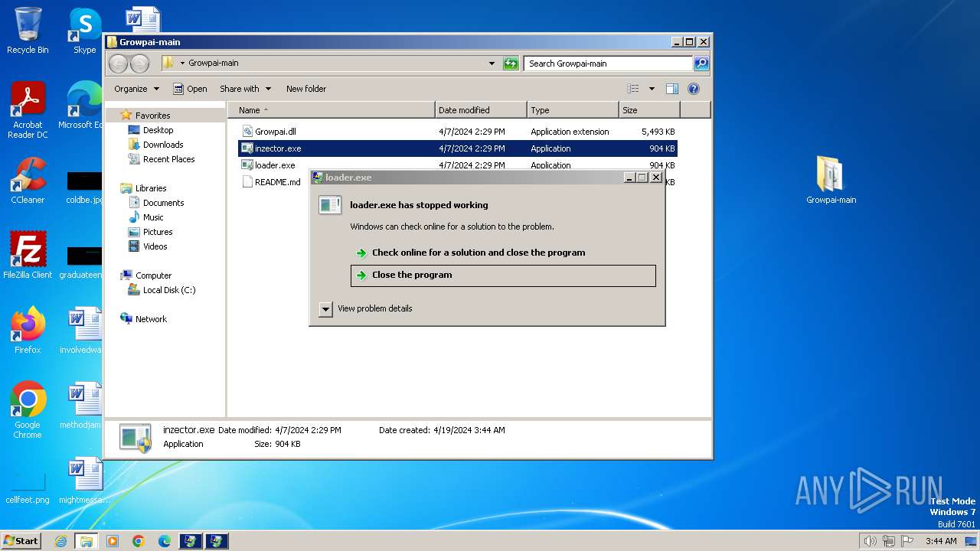Open Explorer help question mark icon

(694, 89)
